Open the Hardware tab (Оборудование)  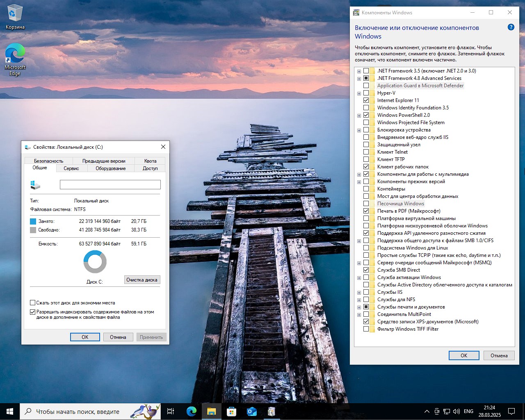pyautogui.click(x=110, y=168)
